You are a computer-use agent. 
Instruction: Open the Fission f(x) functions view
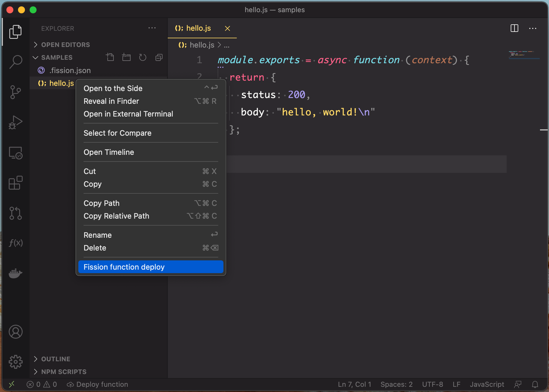click(x=16, y=243)
